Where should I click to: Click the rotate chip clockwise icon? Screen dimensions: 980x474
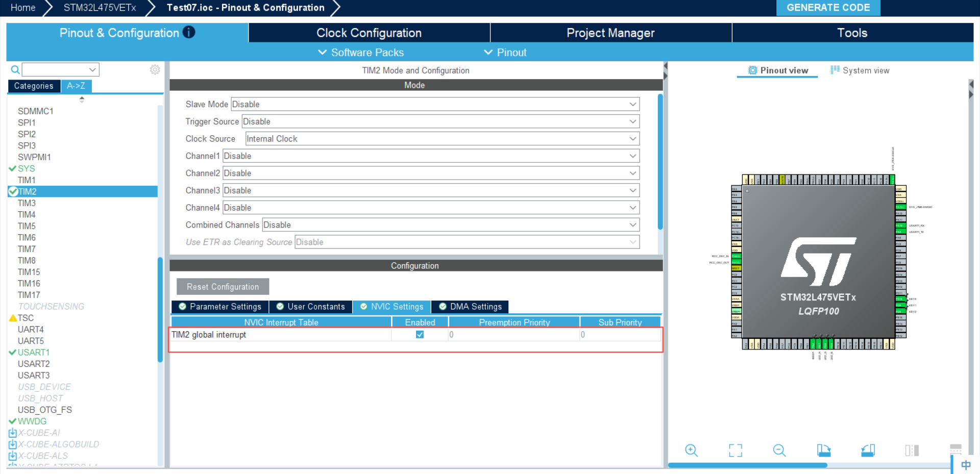[823, 450]
